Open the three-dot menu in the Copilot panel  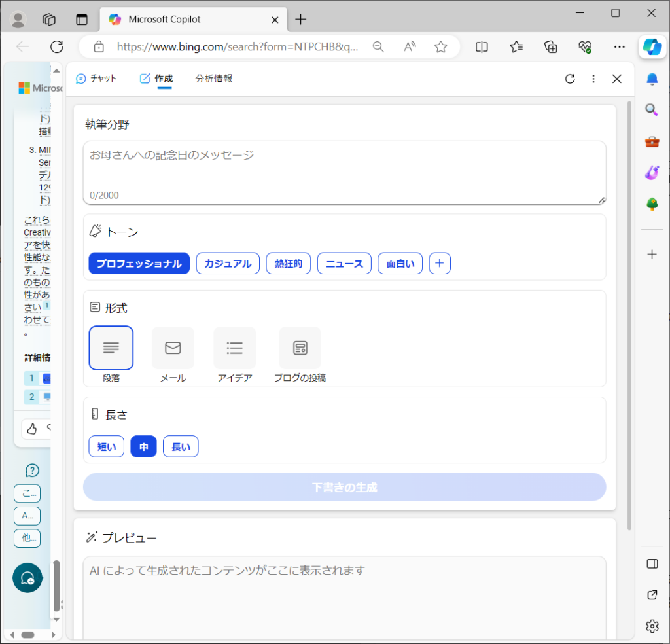(x=593, y=79)
